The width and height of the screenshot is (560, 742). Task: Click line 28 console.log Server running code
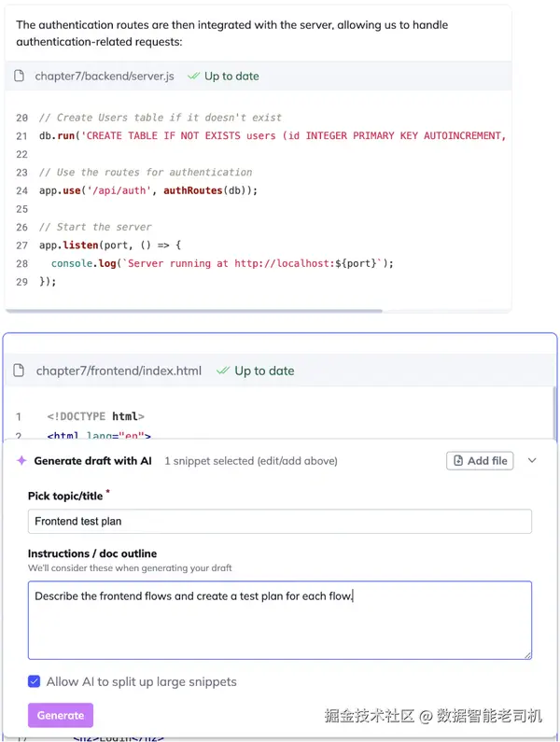point(222,263)
